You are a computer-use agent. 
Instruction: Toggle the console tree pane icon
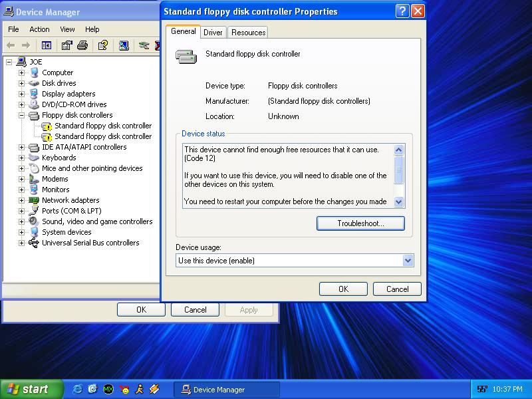click(46, 45)
